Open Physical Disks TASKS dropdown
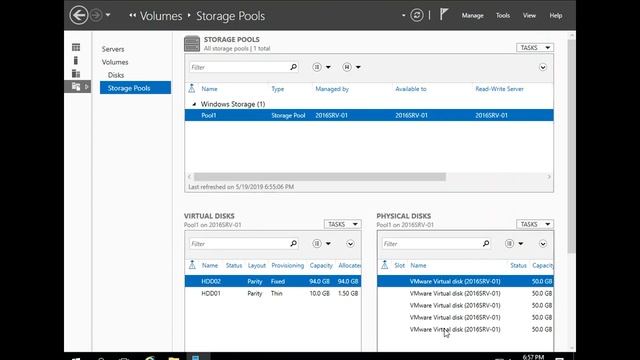 coord(535,224)
